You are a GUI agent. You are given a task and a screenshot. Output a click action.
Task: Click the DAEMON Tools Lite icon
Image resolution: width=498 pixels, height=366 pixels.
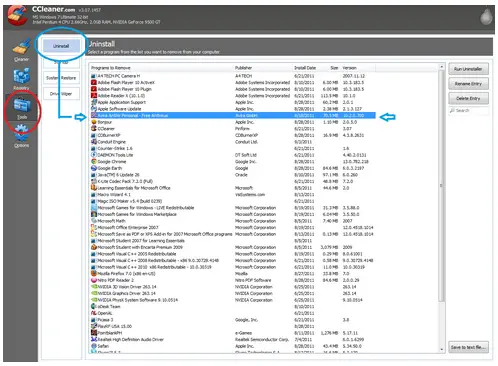[94, 155]
